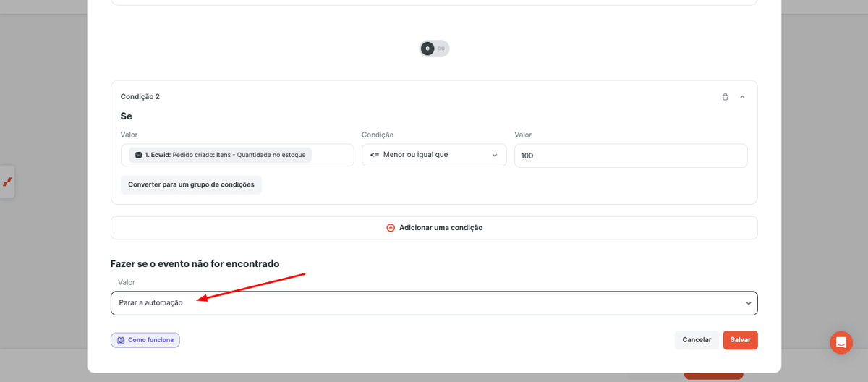Open the Menor ou igual que dropdown
Screen dimensions: 868x382
(434, 155)
